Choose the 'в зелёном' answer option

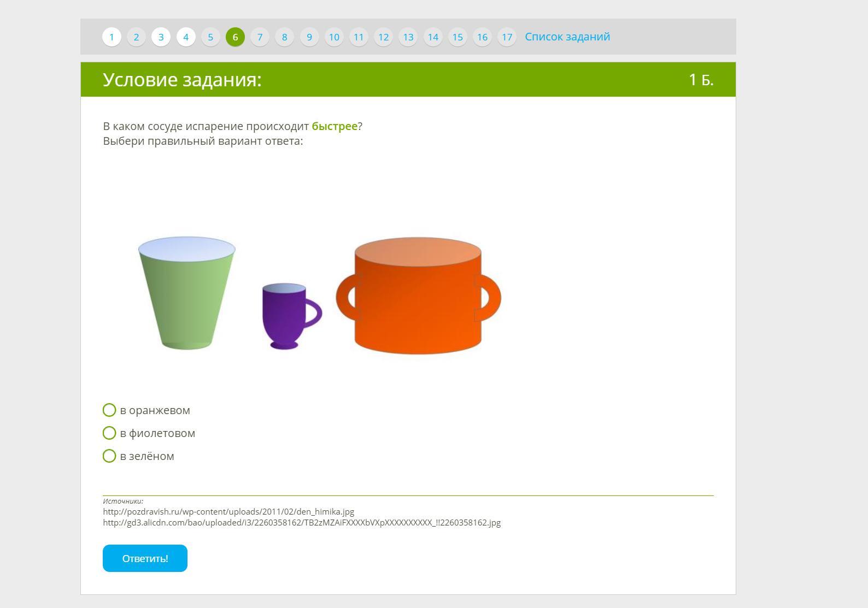109,456
